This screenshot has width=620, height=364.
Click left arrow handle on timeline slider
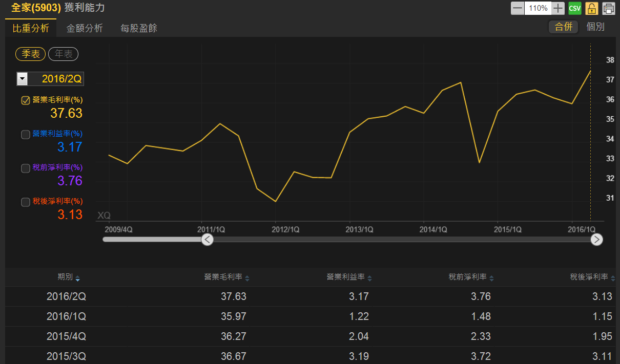pyautogui.click(x=207, y=239)
